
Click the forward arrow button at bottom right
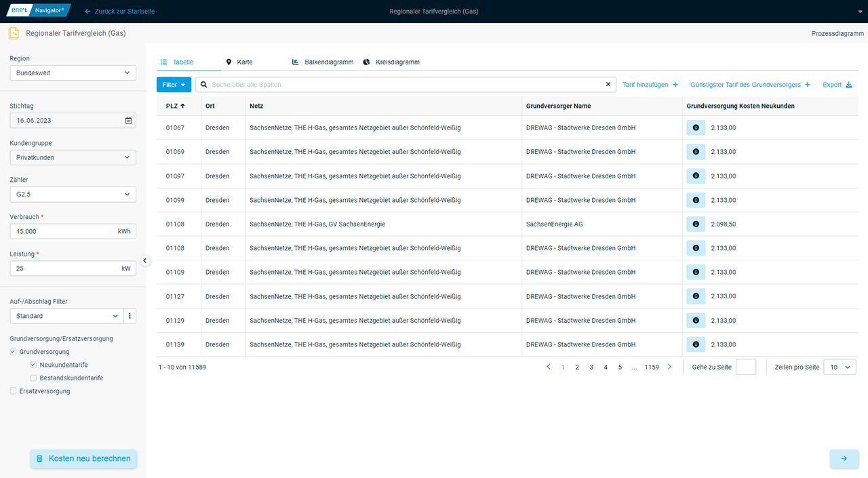844,459
